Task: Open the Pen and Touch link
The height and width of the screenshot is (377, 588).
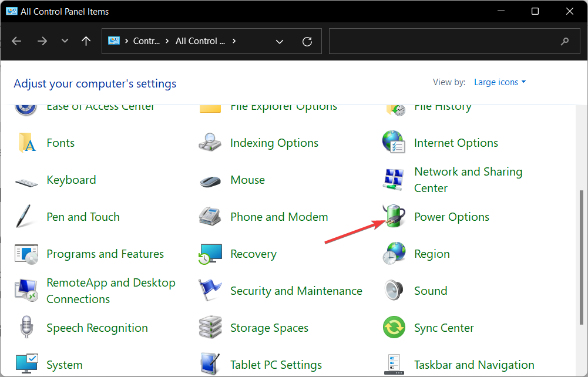Action: click(83, 217)
